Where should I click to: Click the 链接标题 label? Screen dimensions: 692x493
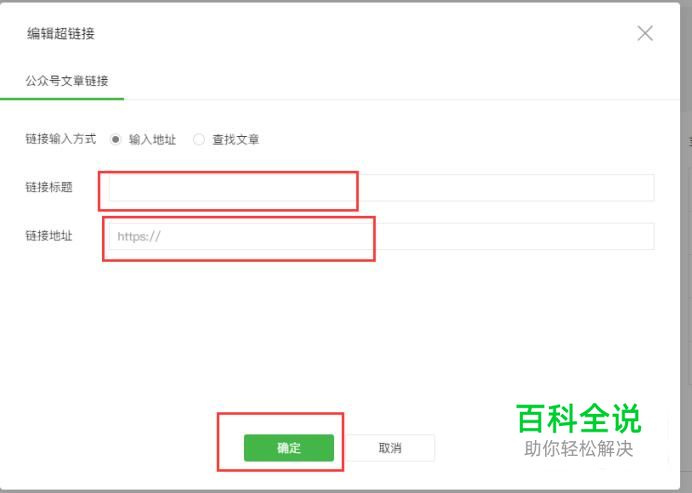[x=49, y=187]
